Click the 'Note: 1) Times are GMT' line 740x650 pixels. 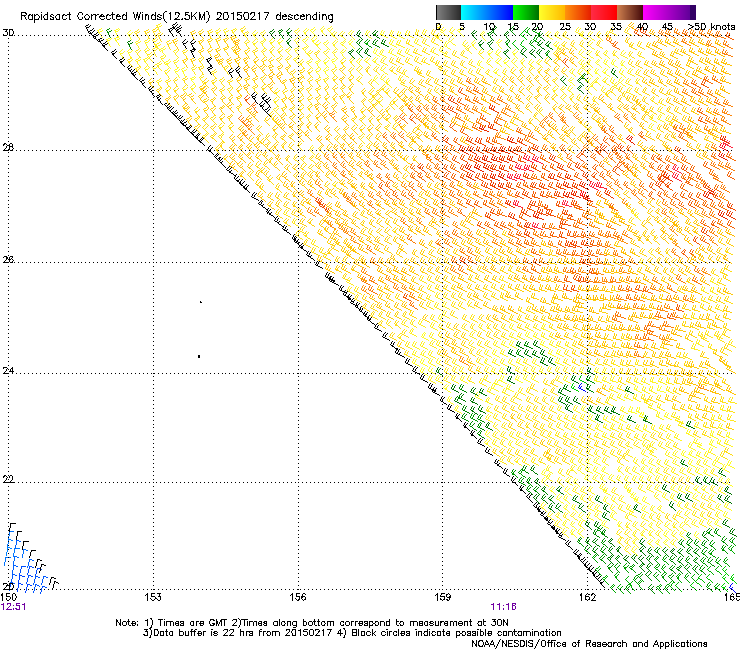point(312,623)
